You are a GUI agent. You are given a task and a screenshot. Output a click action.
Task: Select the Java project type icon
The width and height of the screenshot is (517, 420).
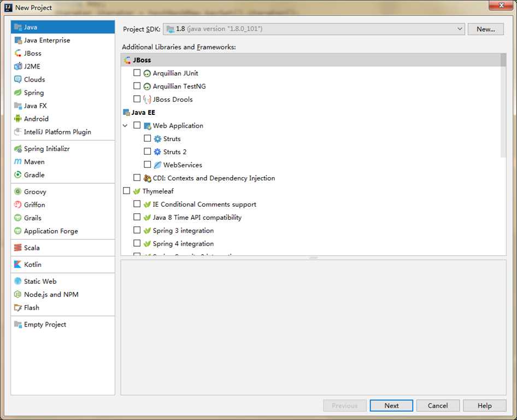tap(18, 27)
